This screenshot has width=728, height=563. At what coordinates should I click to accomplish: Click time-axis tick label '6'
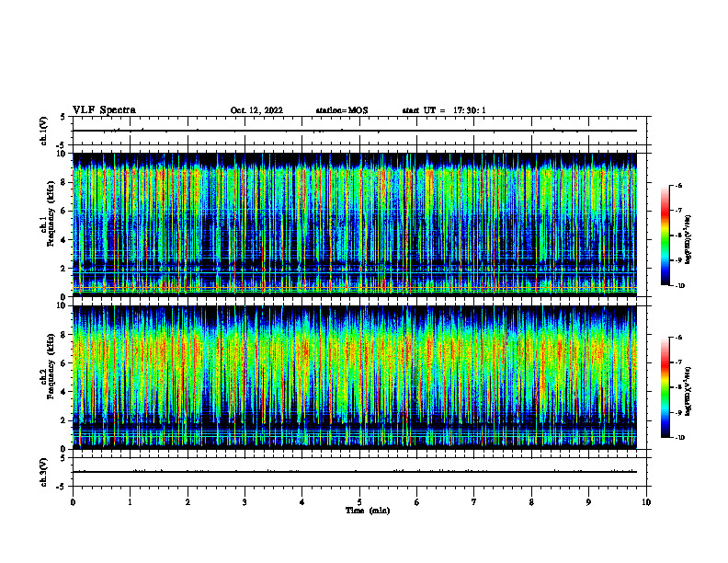[x=416, y=502]
